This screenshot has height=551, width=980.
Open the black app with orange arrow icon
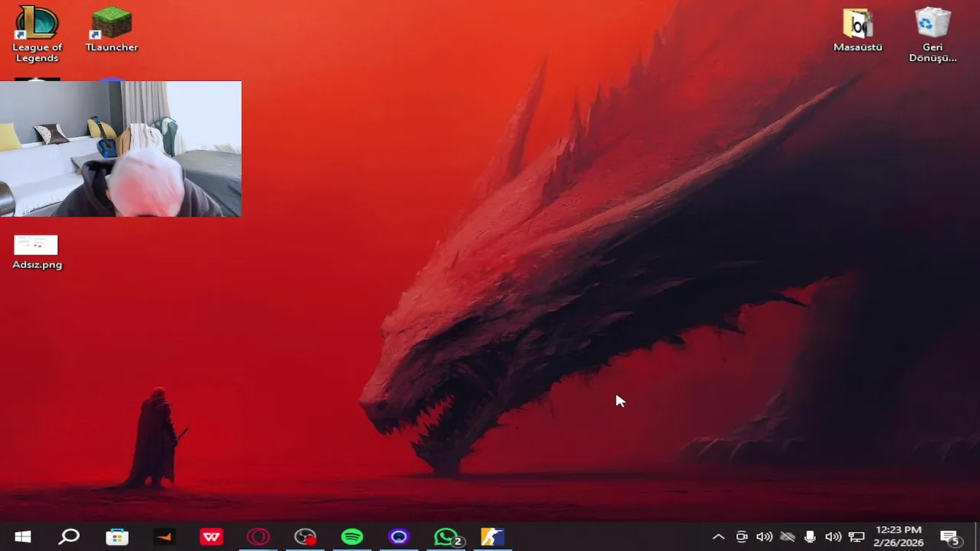pos(164,537)
